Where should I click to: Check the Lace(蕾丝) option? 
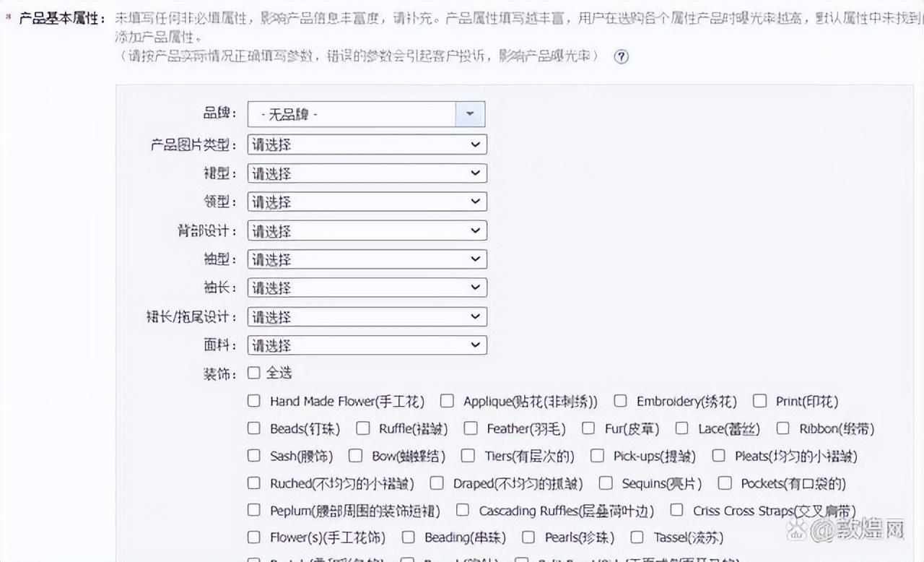[681, 428]
